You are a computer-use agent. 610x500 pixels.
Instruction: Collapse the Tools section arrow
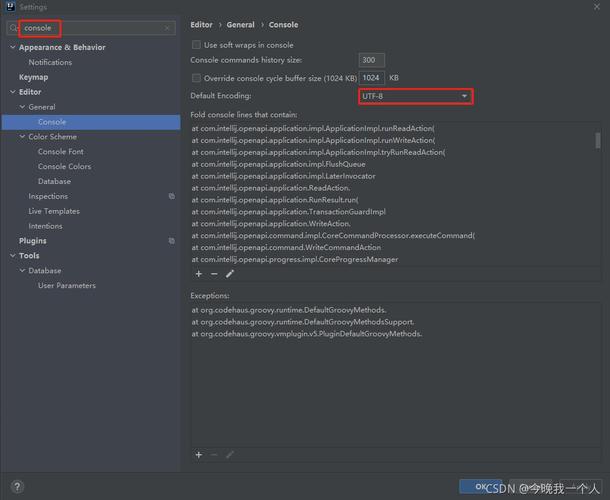point(12,256)
